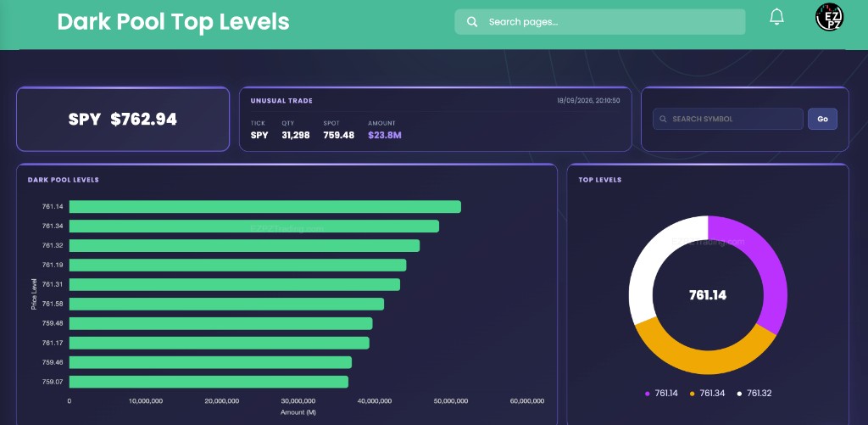The height and width of the screenshot is (425, 868).
Task: Click the SPY tick value in Unusual Trade
Action: click(x=259, y=135)
